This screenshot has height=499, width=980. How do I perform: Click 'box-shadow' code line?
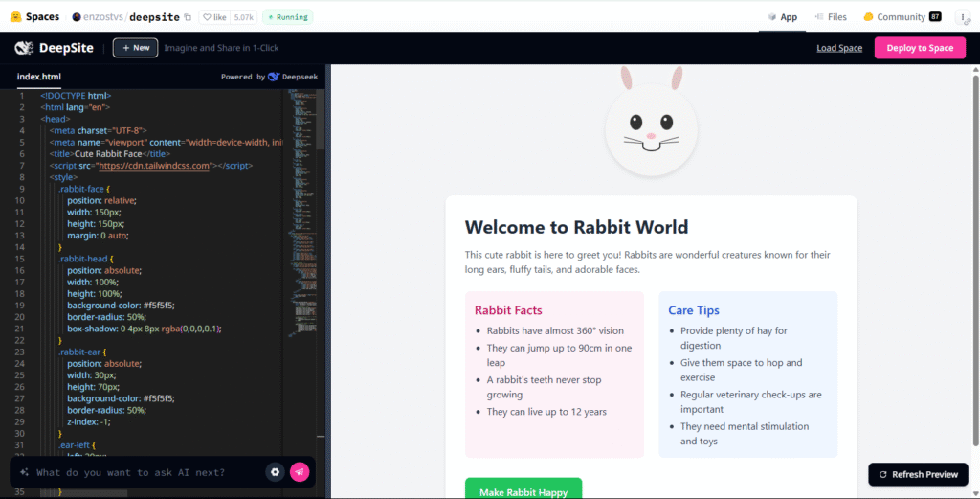[x=145, y=329]
